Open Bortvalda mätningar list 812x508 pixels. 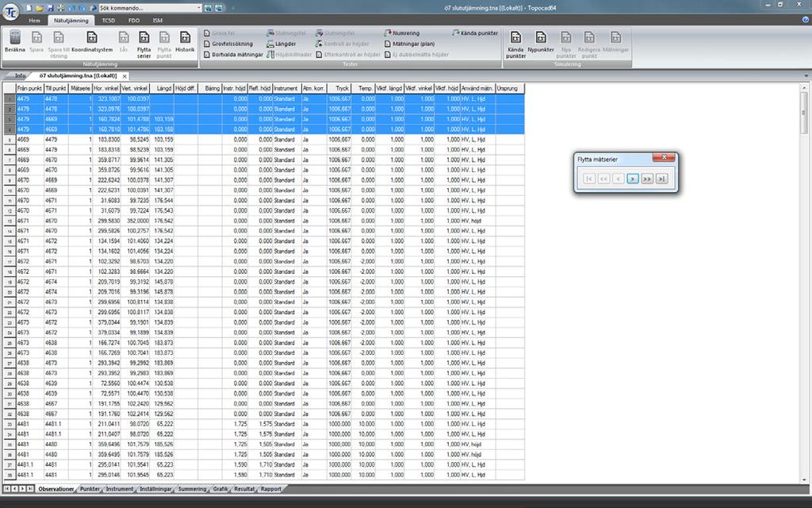[234, 55]
